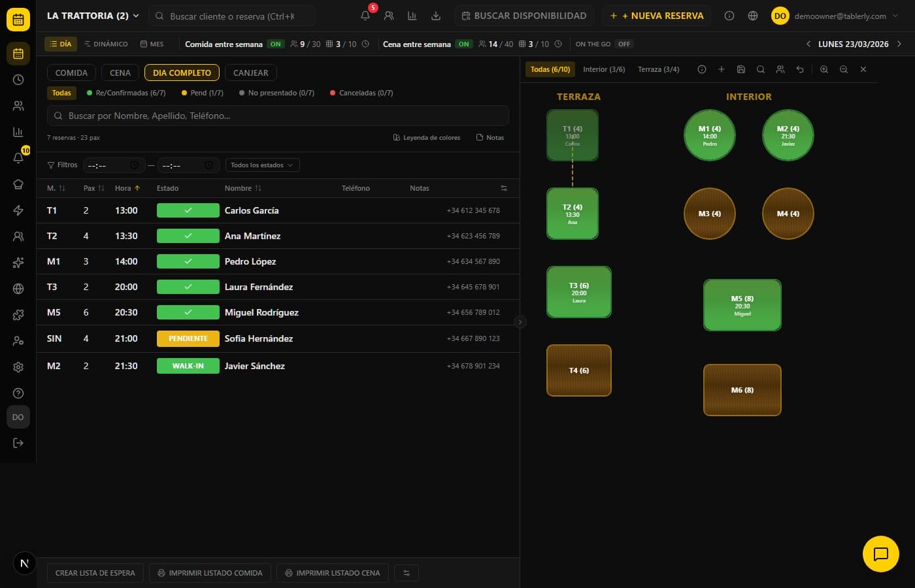Sort by the Pax column
The image size is (915, 588).
click(x=94, y=188)
